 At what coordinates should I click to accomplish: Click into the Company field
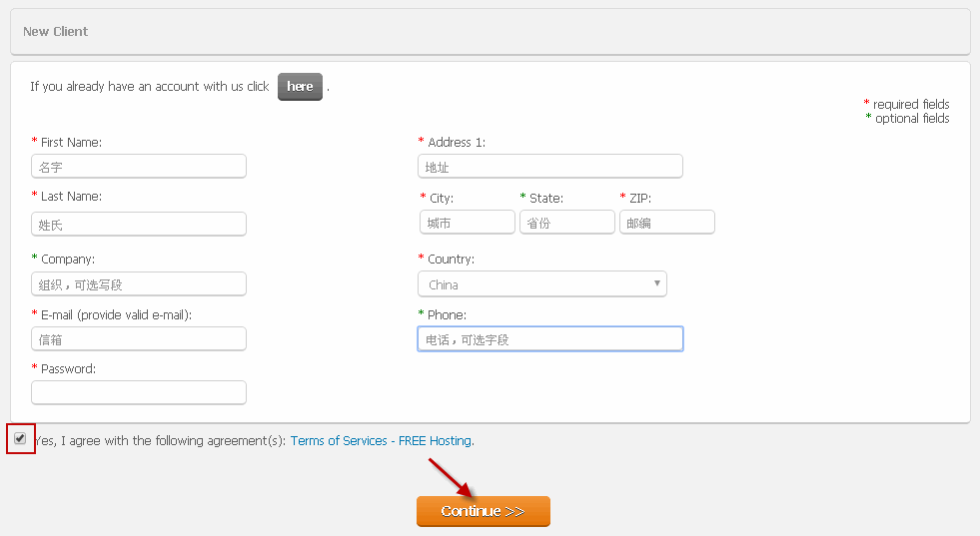pyautogui.click(x=139, y=284)
